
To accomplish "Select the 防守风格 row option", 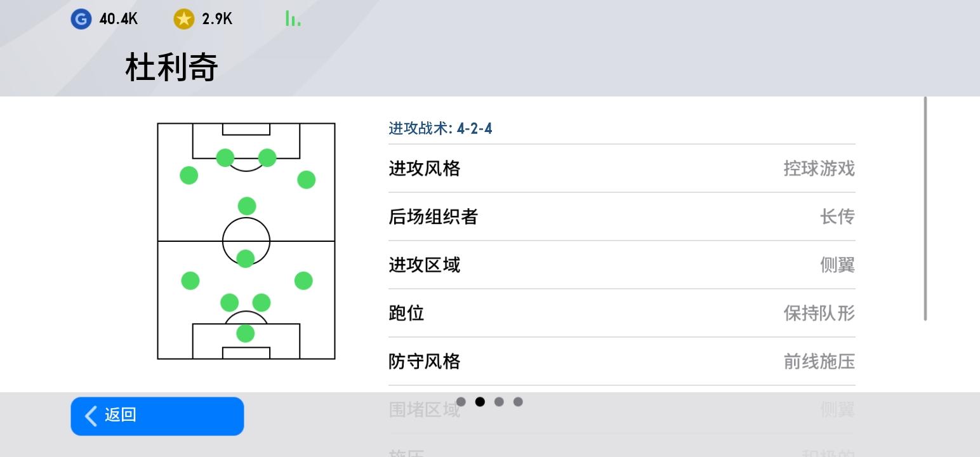I will pos(621,362).
